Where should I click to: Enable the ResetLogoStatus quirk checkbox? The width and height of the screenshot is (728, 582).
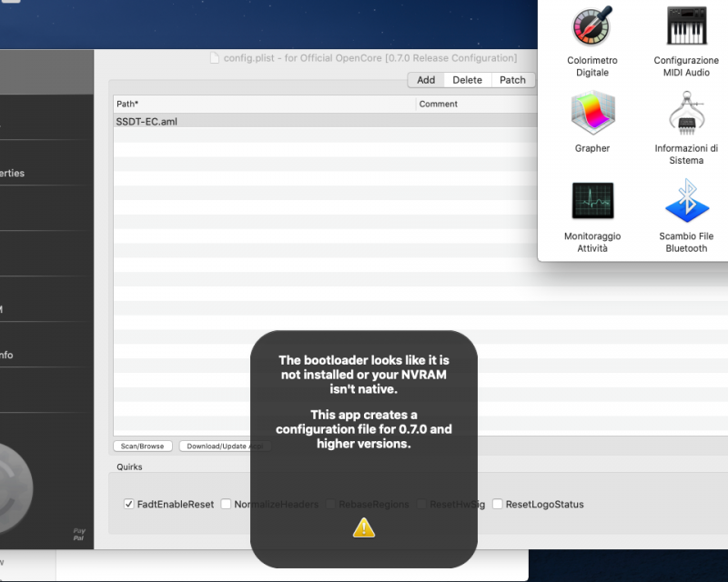[497, 504]
